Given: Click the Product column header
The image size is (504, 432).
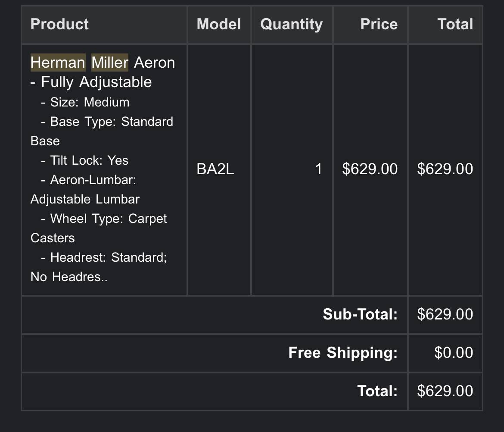Looking at the screenshot, I should point(59,24).
